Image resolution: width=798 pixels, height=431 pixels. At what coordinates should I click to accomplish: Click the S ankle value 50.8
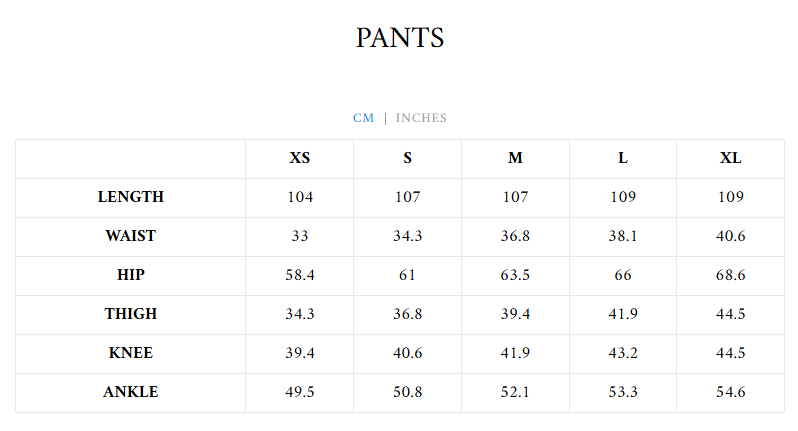tap(408, 392)
